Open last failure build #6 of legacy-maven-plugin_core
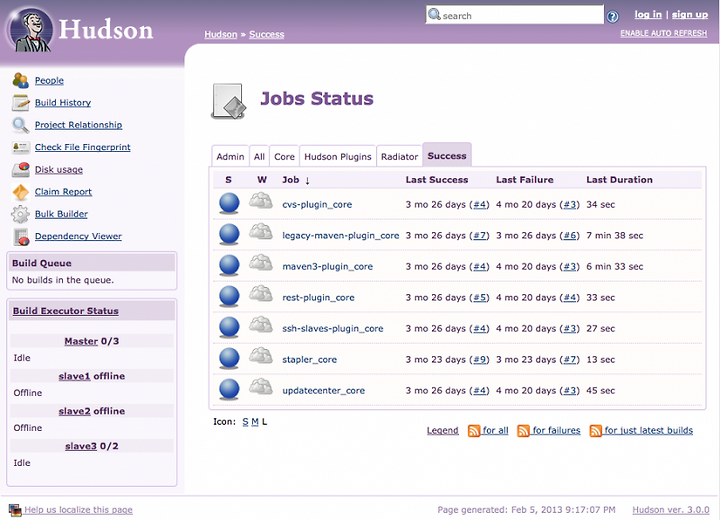 coord(570,235)
